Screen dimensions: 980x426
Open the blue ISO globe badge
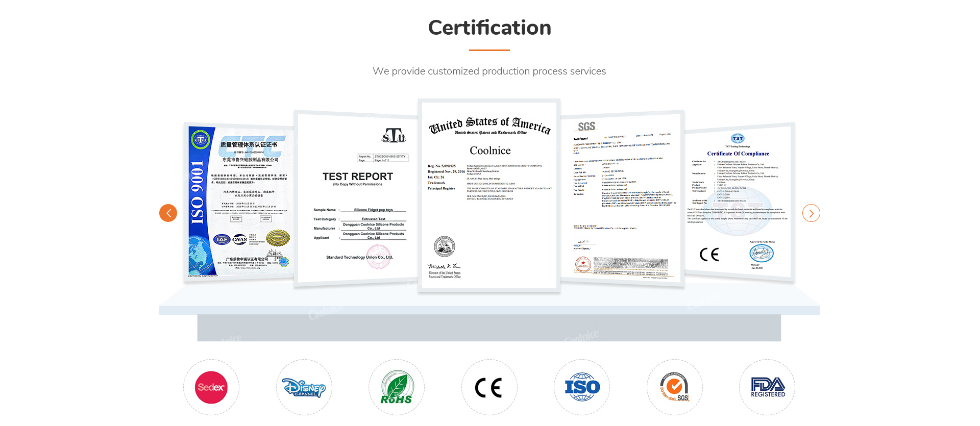(582, 387)
